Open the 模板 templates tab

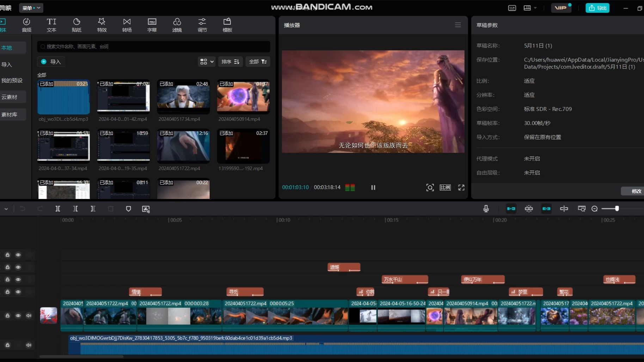click(x=227, y=25)
